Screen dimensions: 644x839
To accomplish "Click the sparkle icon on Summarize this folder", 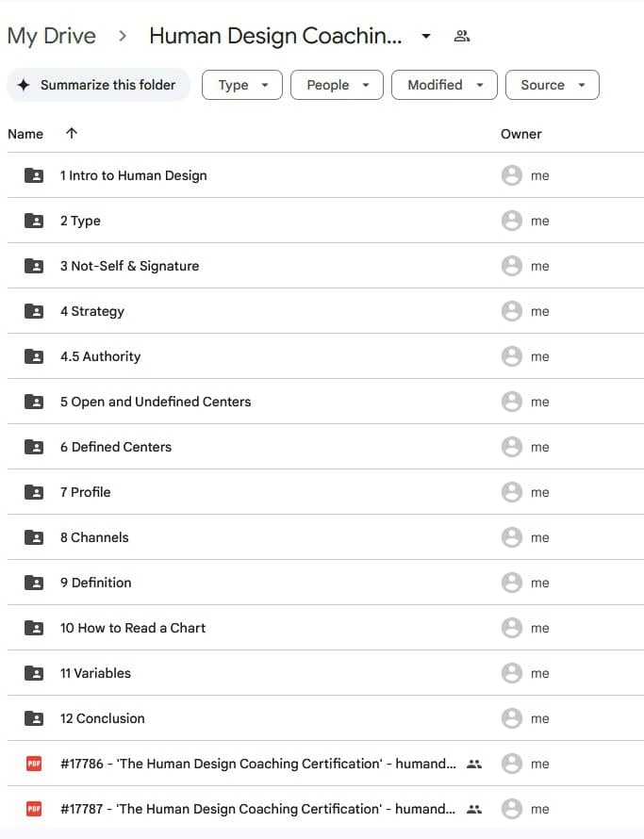I will pos(24,85).
